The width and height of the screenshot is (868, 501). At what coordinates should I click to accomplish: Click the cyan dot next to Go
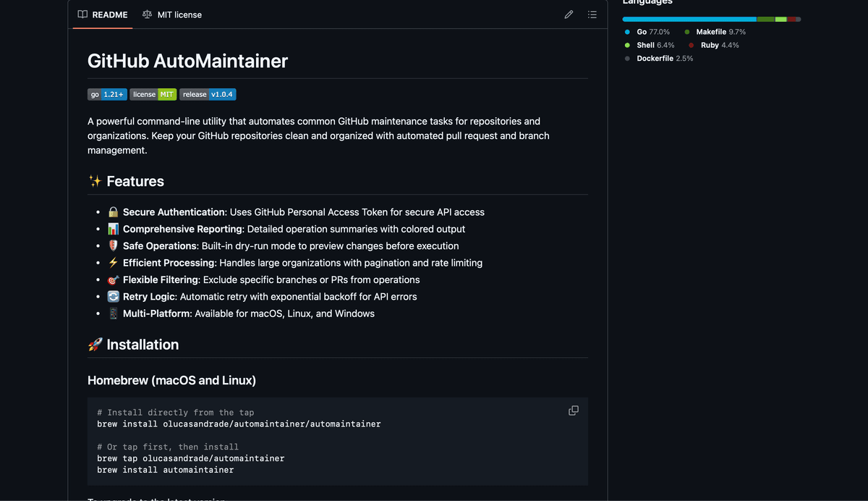tap(626, 31)
